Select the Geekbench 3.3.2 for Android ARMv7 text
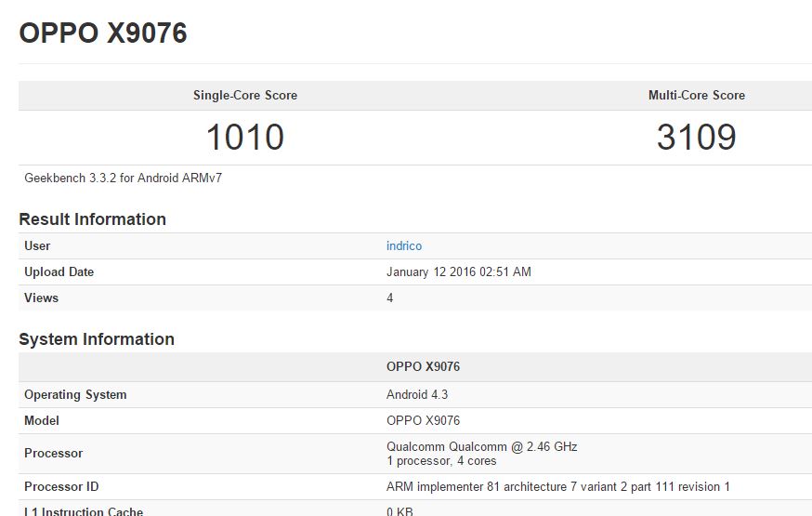Image resolution: width=812 pixels, height=516 pixels. 124,179
